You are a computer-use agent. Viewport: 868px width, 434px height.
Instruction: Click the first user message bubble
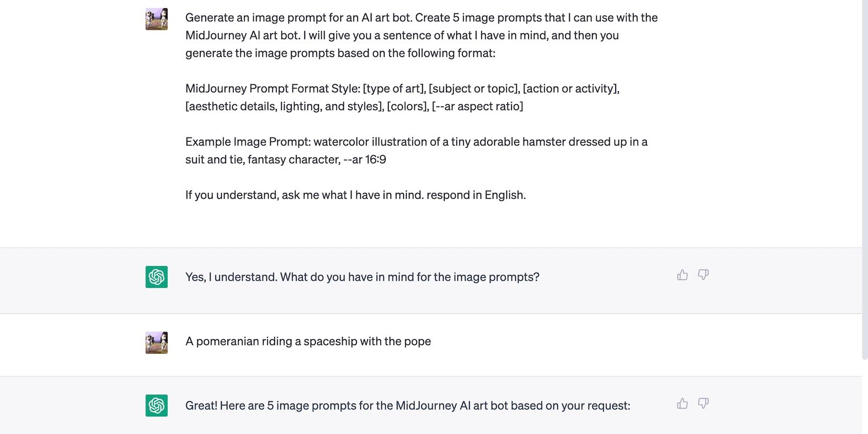(422, 106)
